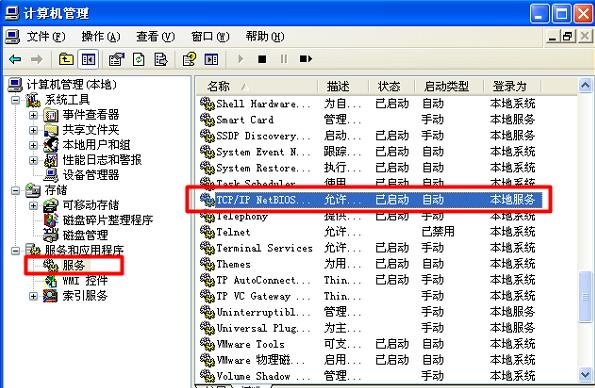The height and width of the screenshot is (388, 595).
Task: Expand the 可移动存储 node
Action: (33, 205)
